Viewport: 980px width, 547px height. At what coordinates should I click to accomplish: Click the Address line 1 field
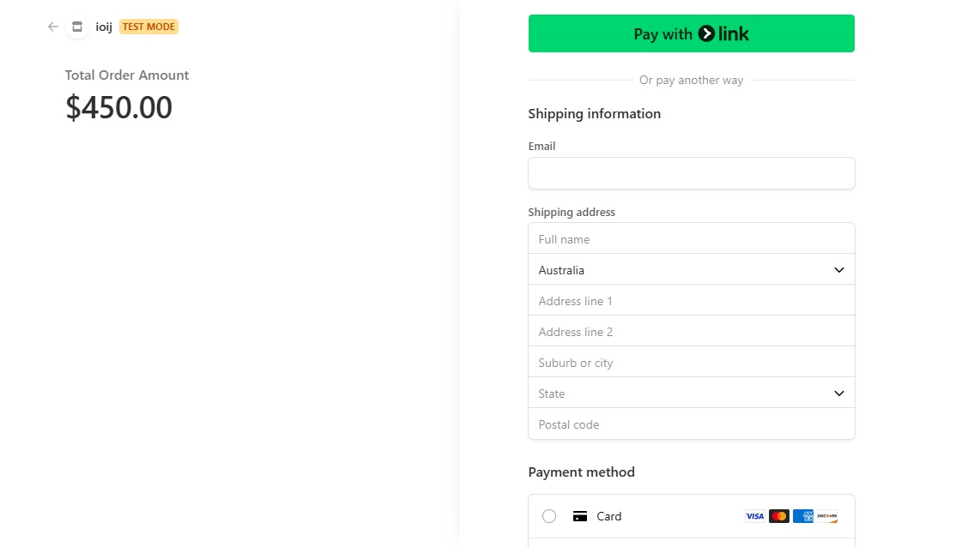click(x=691, y=301)
